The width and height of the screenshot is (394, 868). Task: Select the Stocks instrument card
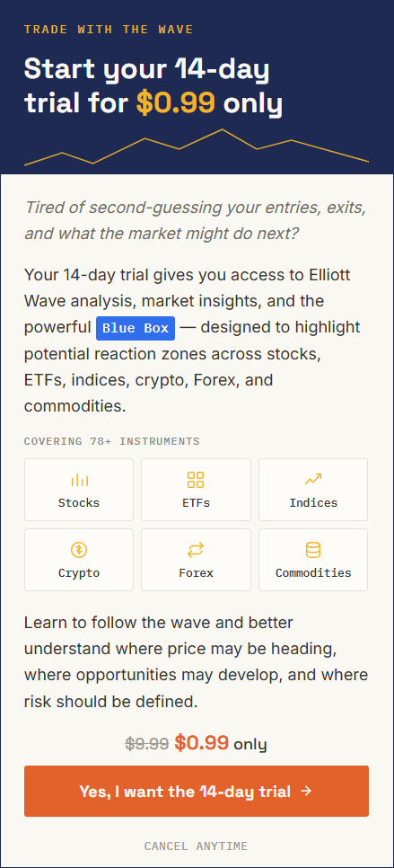79,490
